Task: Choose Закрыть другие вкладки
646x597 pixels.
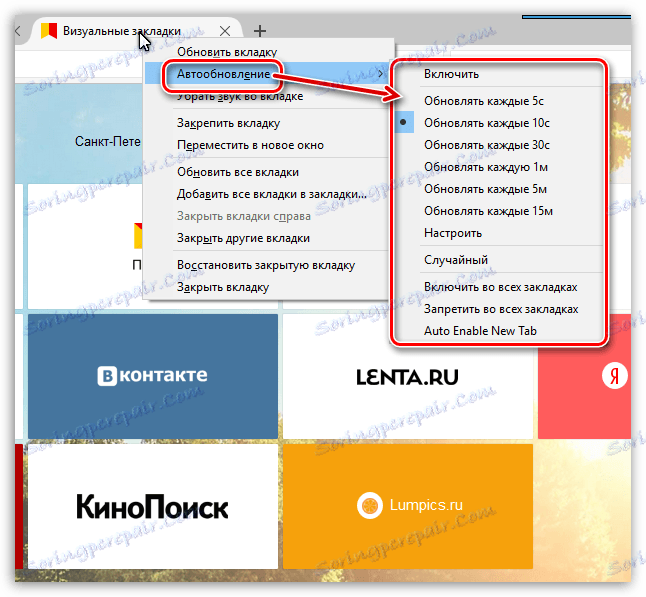Action: (267, 238)
